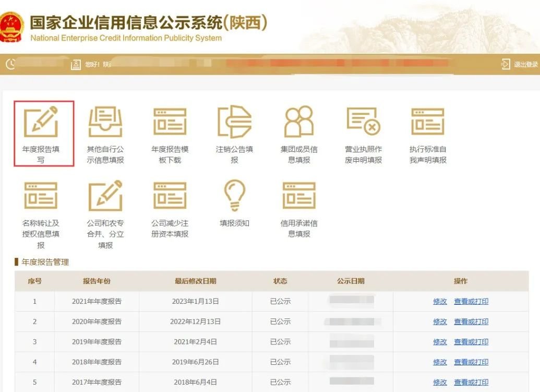This screenshot has height=392, width=540.
Task: Open 营业执照作废申明填报 icon
Action: 363,122
